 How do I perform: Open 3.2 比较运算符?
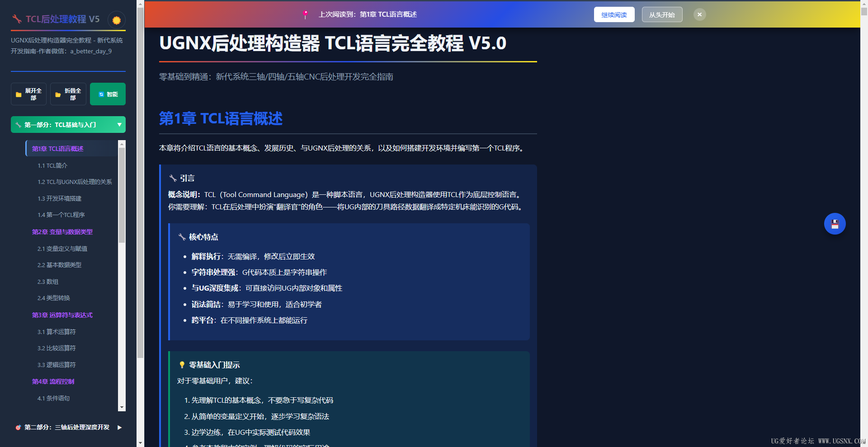point(57,348)
